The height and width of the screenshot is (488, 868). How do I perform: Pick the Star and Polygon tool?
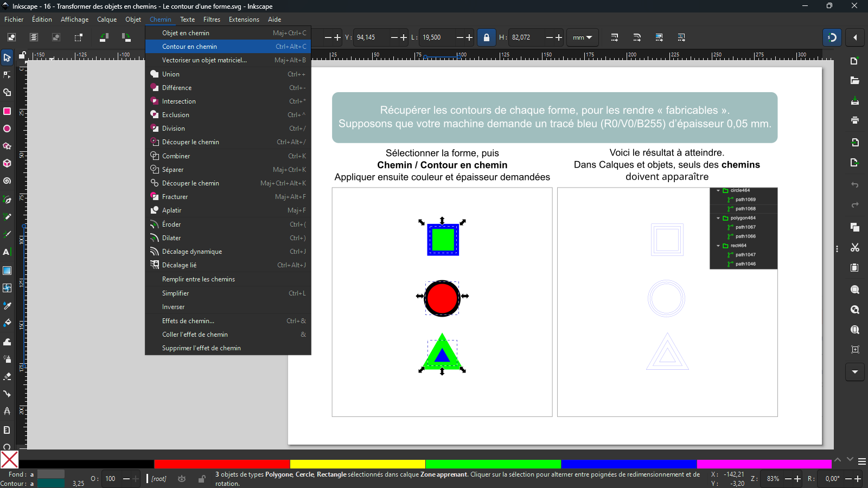[7, 146]
